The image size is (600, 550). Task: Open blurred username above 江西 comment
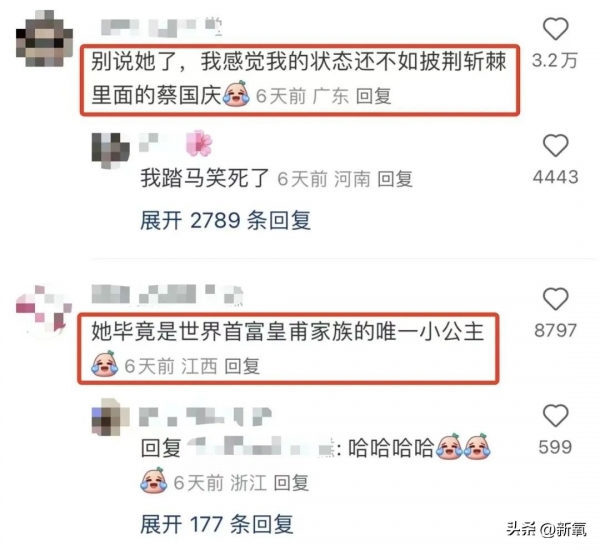(168, 295)
